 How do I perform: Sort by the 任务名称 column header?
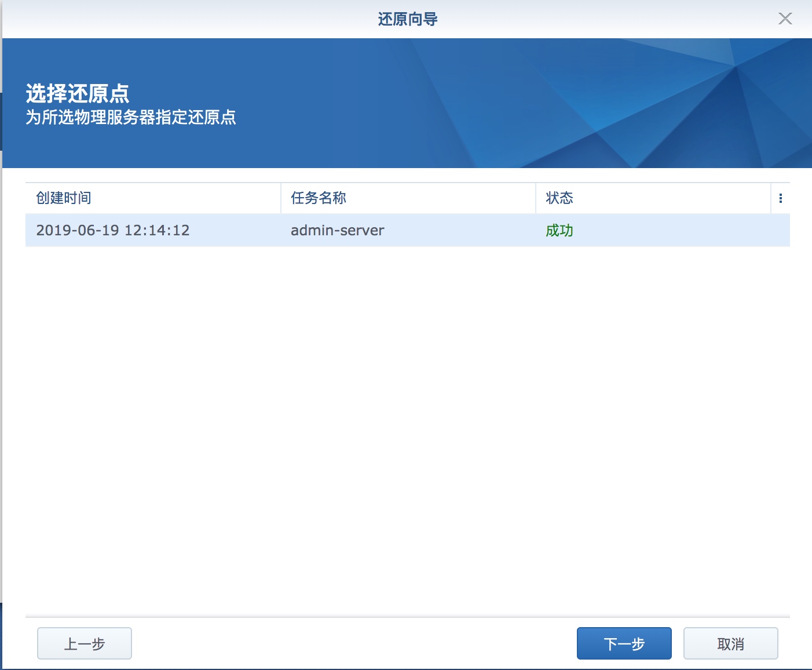point(408,198)
